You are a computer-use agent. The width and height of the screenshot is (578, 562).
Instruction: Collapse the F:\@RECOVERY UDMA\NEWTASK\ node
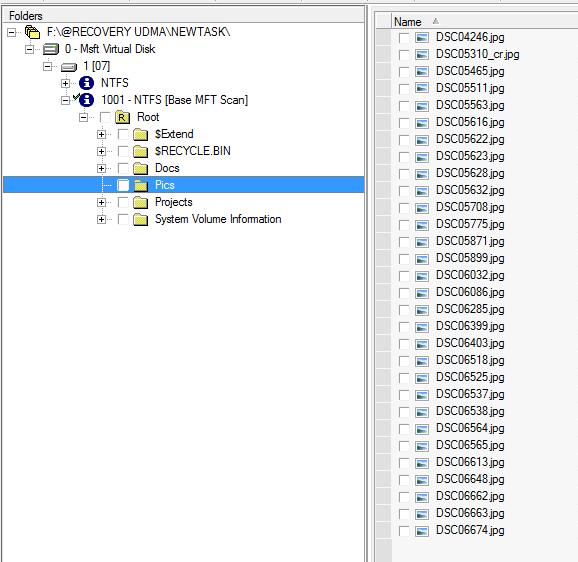pyautogui.click(x=12, y=32)
